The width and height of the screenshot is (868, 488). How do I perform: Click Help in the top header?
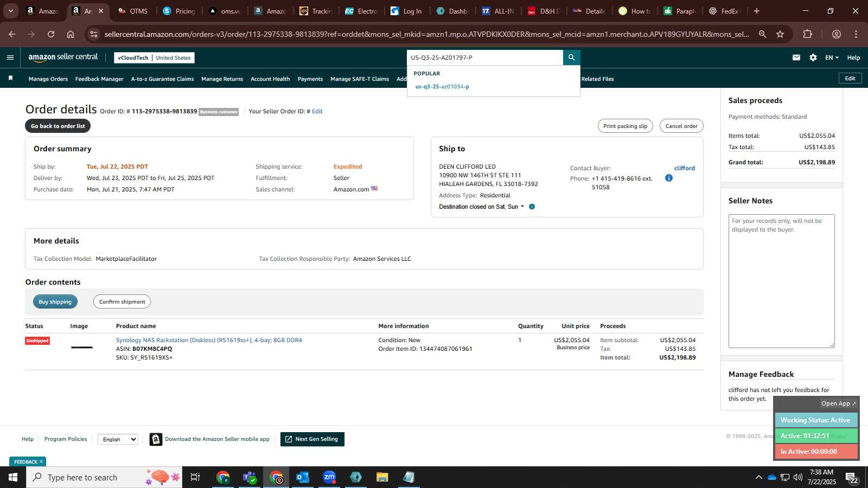(x=853, y=57)
